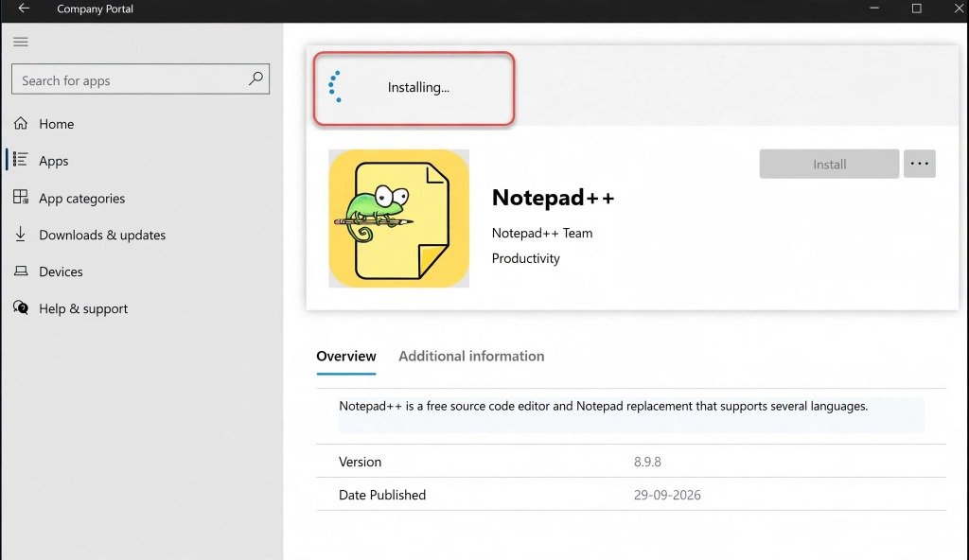This screenshot has height=560, width=969.
Task: Click the date 29-09-2026
Action: pyautogui.click(x=667, y=495)
